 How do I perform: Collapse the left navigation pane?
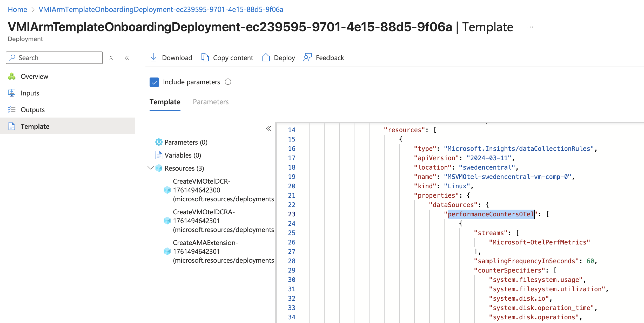127,57
